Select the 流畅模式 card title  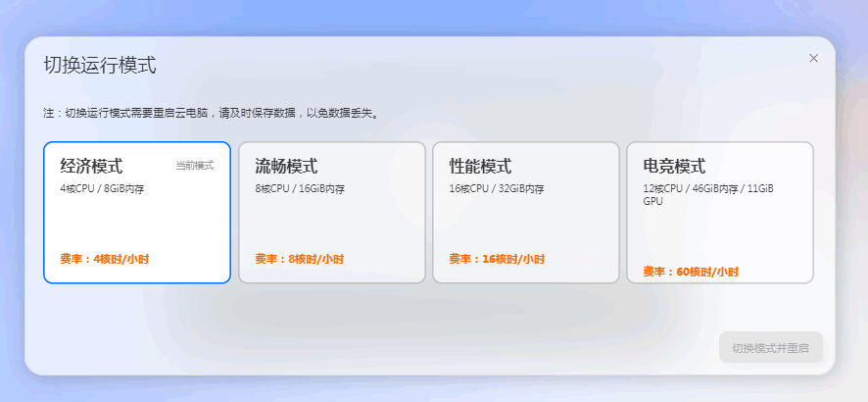coord(286,166)
